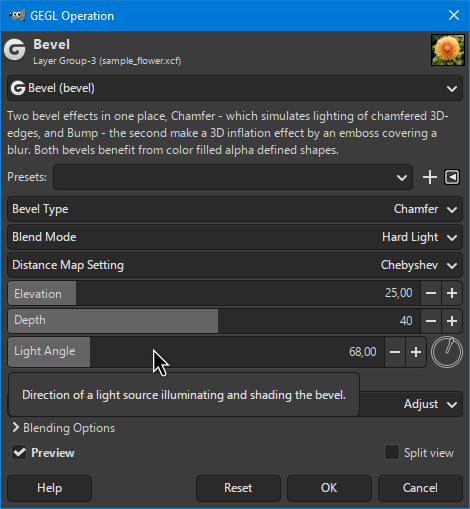The image size is (470, 509).
Task: Open the Bevel (bevel) operation dropdown
Action: [x=235, y=88]
